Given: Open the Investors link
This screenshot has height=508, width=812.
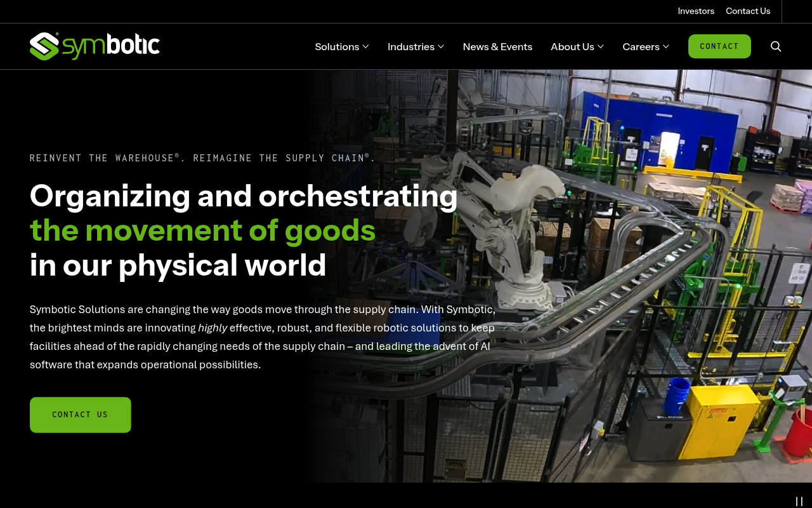Looking at the screenshot, I should (696, 11).
